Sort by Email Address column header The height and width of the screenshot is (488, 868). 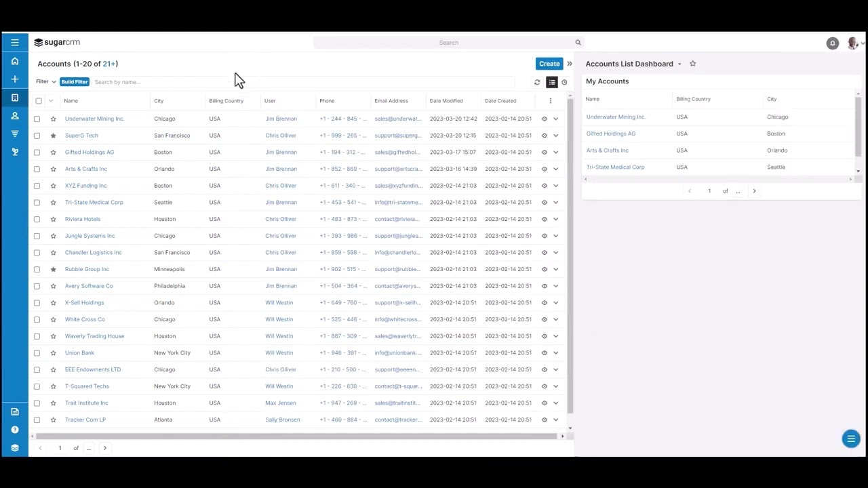pos(391,101)
